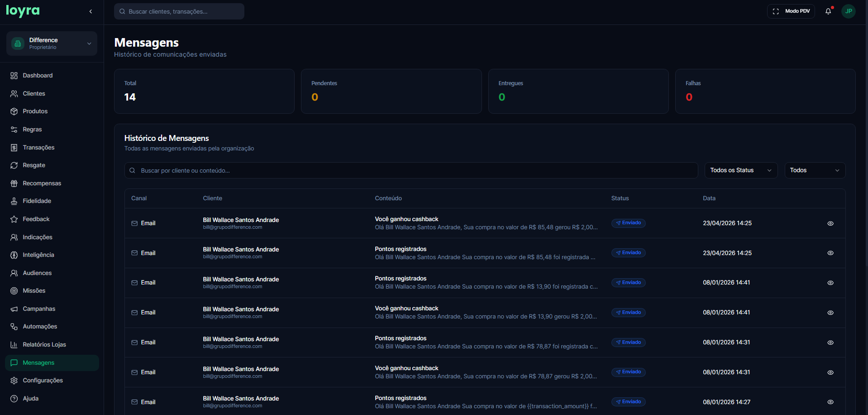Click the Dashboard grid icon
This screenshot has width=868, height=415.
(x=14, y=76)
